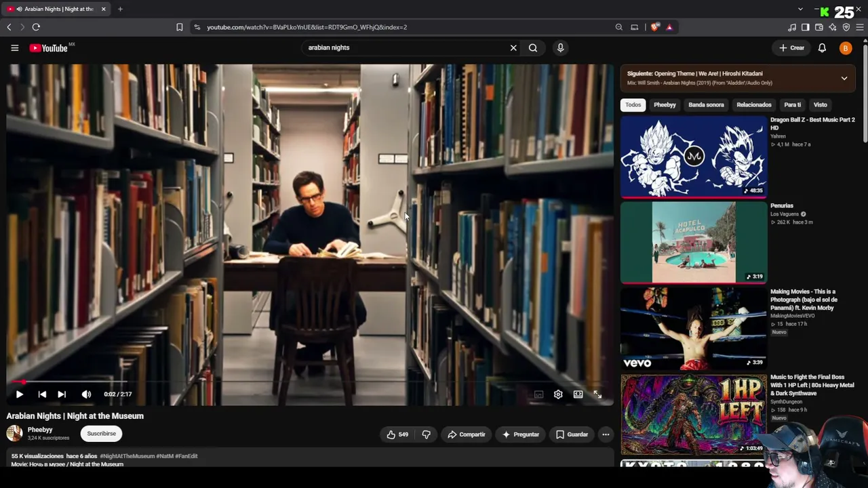The height and width of the screenshot is (488, 868).
Task: Open the media control music note
Action: [x=791, y=27]
